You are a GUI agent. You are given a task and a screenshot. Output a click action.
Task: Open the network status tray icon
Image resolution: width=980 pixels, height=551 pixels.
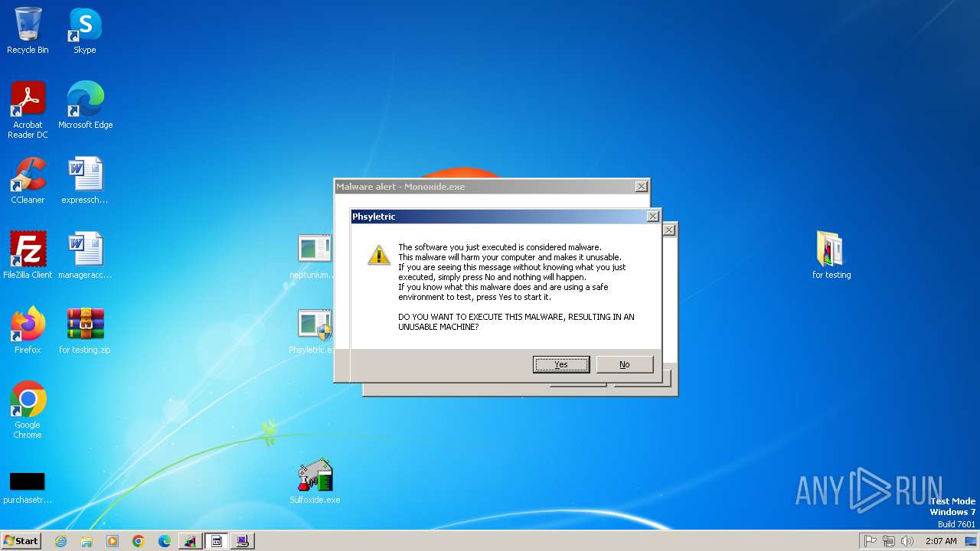click(x=889, y=541)
